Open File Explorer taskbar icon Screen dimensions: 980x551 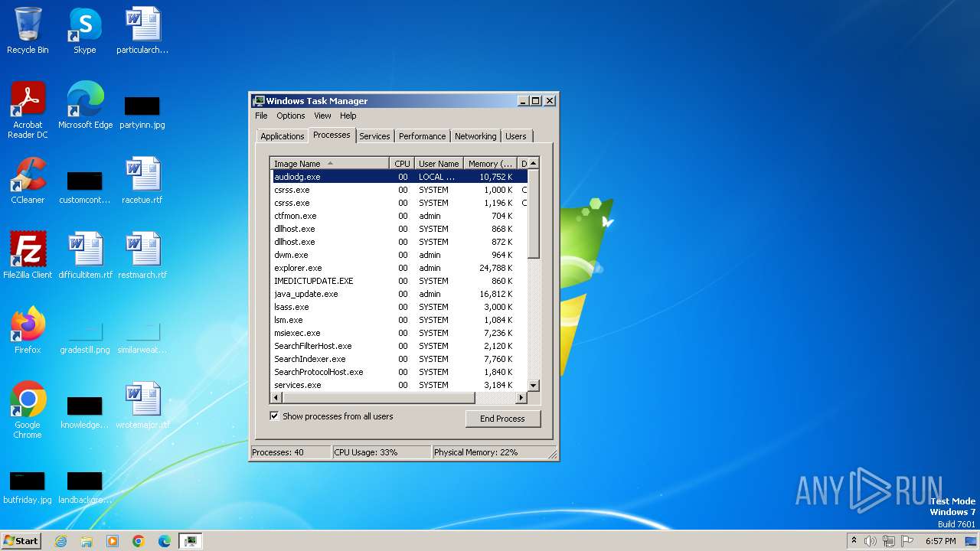[x=87, y=541]
